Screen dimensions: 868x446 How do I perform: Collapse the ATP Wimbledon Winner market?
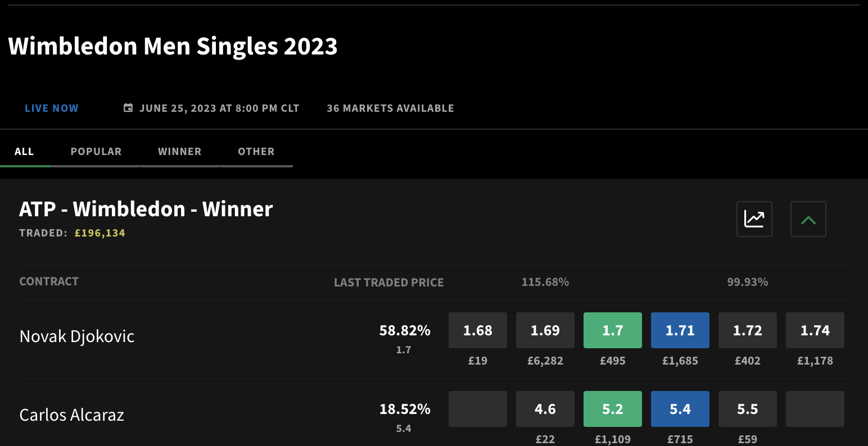[808, 219]
